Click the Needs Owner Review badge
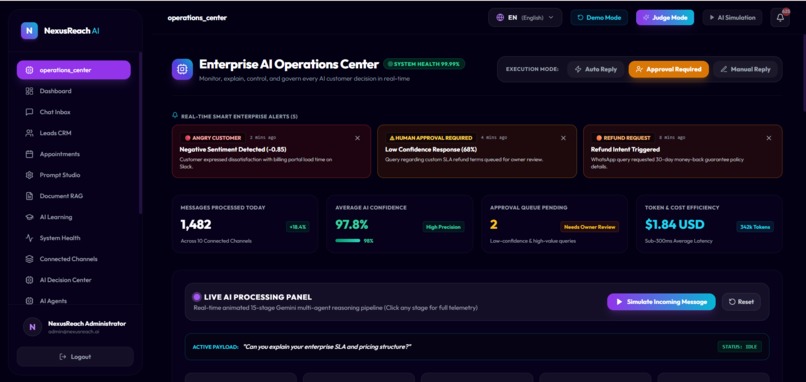 (590, 227)
